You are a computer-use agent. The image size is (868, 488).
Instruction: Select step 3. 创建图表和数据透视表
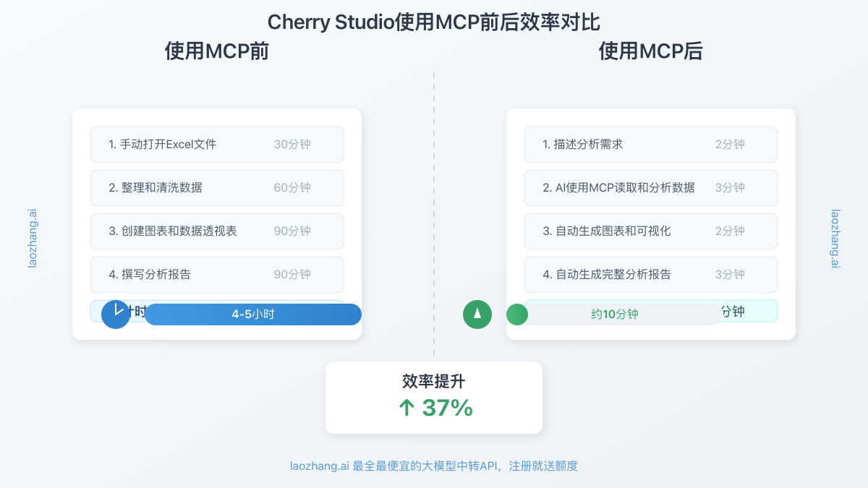(217, 231)
